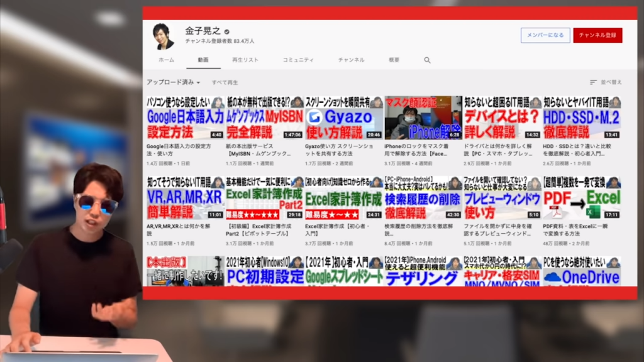Click the title ドライバとは何かを詳しく解説

(498, 150)
